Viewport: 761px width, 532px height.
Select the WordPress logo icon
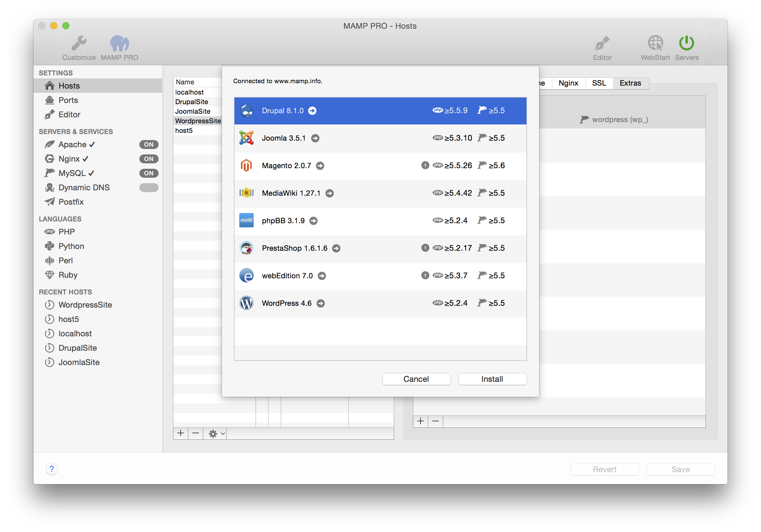pyautogui.click(x=246, y=303)
